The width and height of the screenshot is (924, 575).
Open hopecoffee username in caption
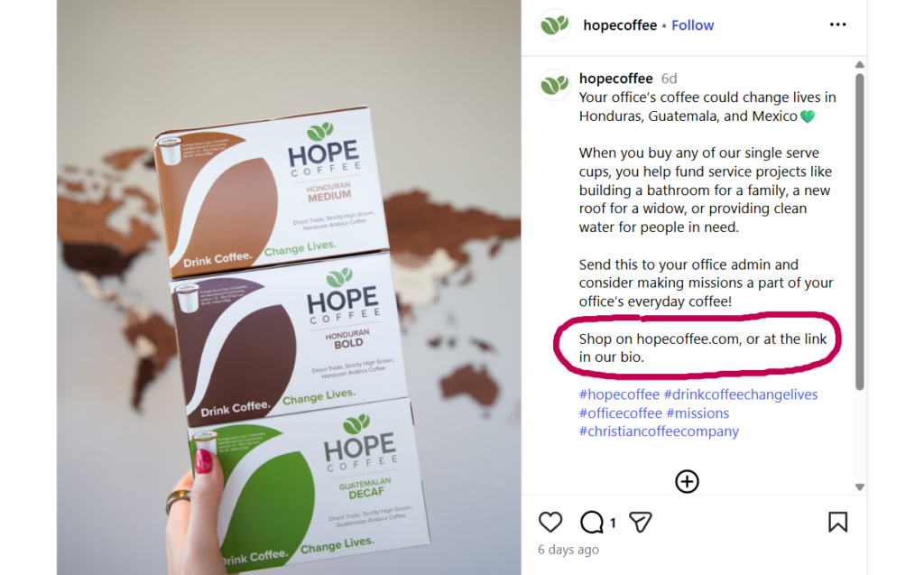click(x=615, y=79)
